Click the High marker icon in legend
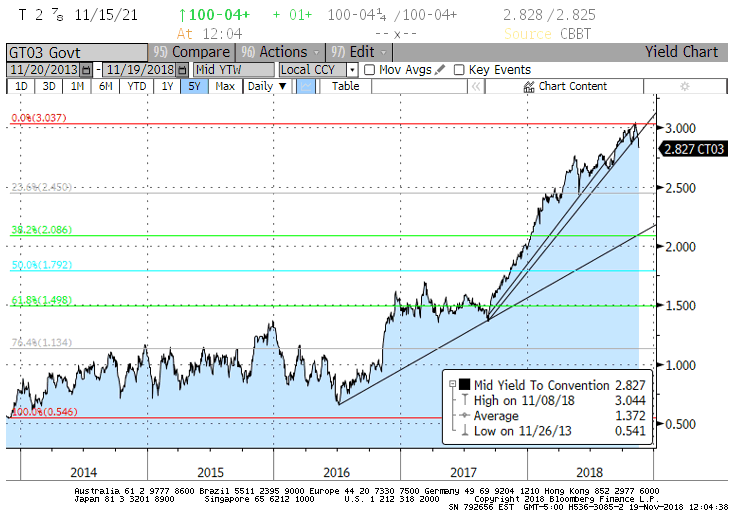The height and width of the screenshot is (530, 736). coord(465,400)
